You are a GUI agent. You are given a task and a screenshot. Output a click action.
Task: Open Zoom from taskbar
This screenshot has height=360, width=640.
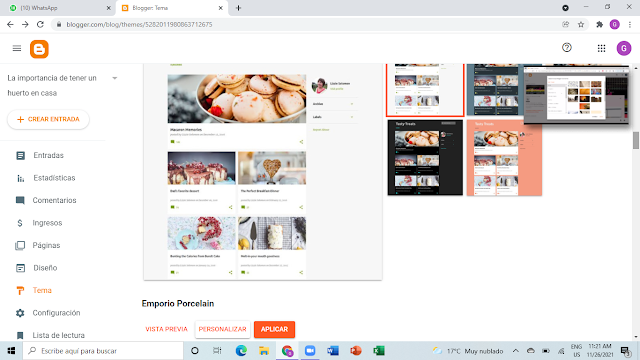pos(310,351)
